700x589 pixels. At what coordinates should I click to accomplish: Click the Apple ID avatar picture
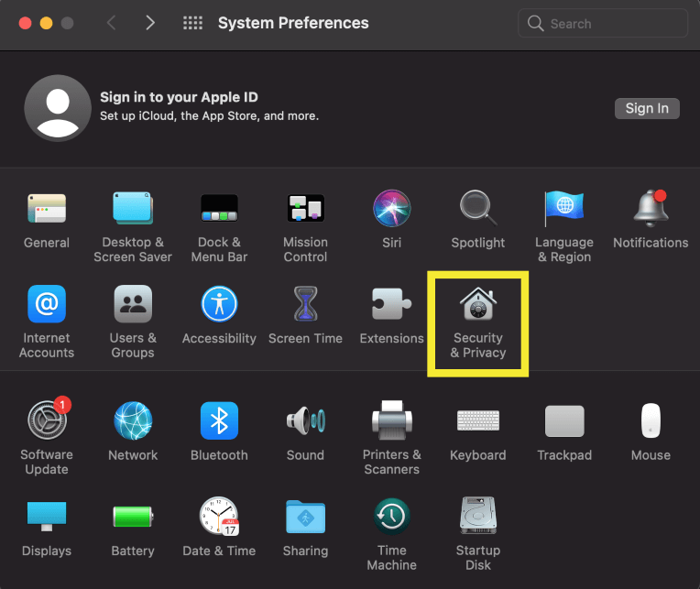(x=58, y=108)
